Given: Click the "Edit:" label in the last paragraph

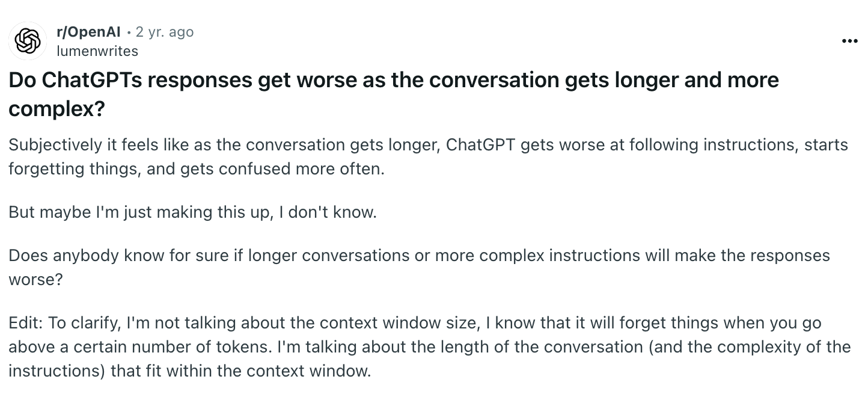Looking at the screenshot, I should [26, 323].
